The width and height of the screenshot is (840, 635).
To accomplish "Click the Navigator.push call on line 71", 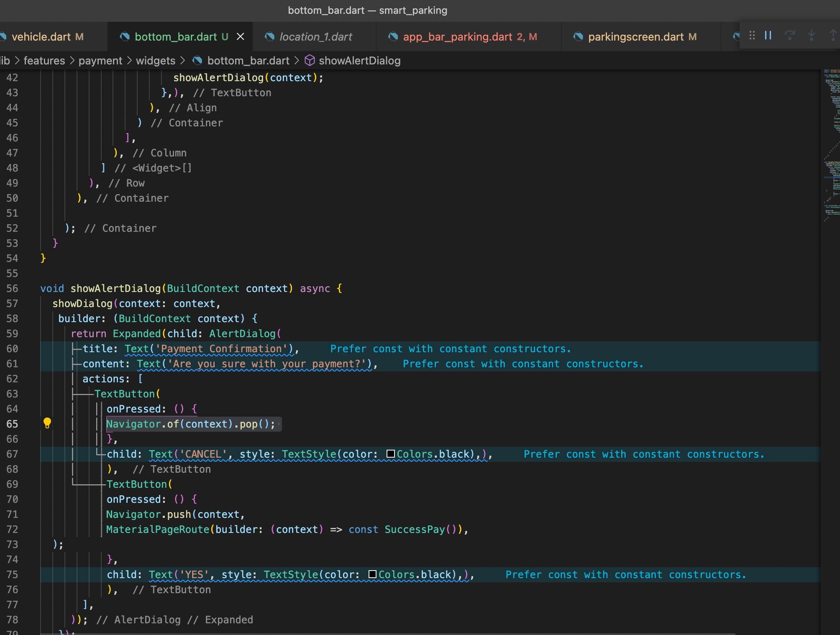I will point(149,514).
